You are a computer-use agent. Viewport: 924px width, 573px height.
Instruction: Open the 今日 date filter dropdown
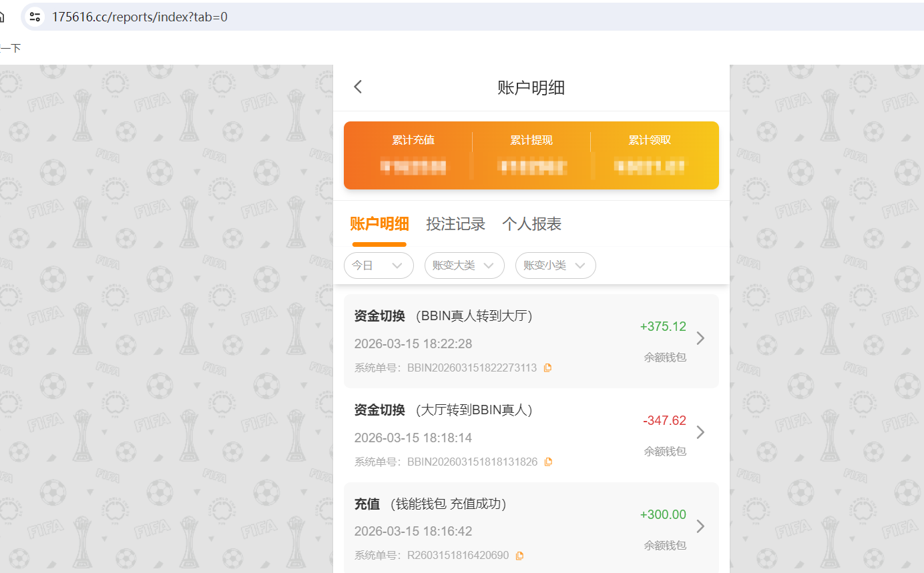click(x=379, y=265)
